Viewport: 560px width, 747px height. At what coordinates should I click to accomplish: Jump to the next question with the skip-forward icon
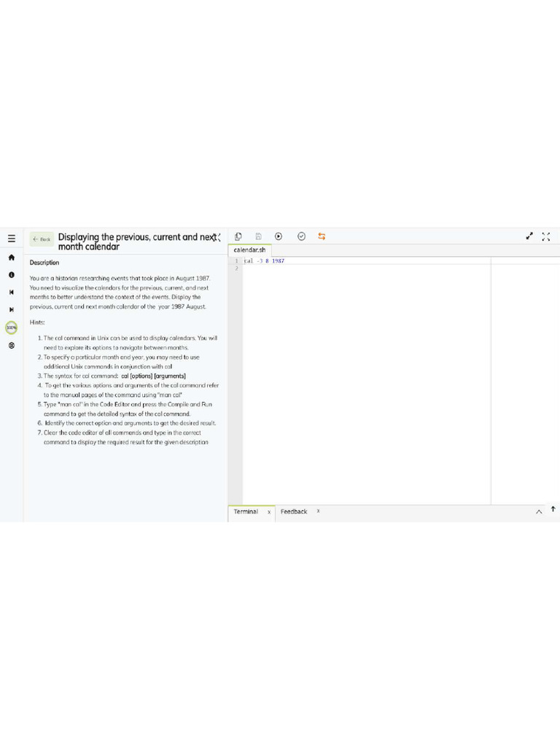(x=12, y=309)
